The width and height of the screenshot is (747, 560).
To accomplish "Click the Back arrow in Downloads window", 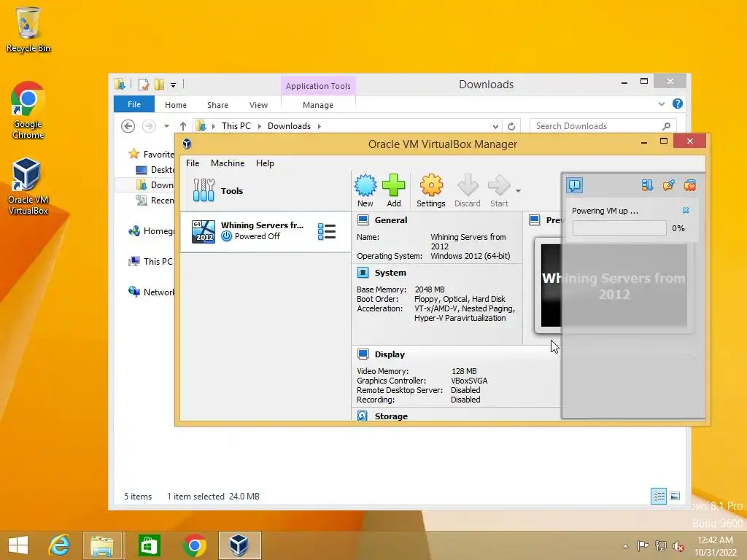I will (128, 126).
